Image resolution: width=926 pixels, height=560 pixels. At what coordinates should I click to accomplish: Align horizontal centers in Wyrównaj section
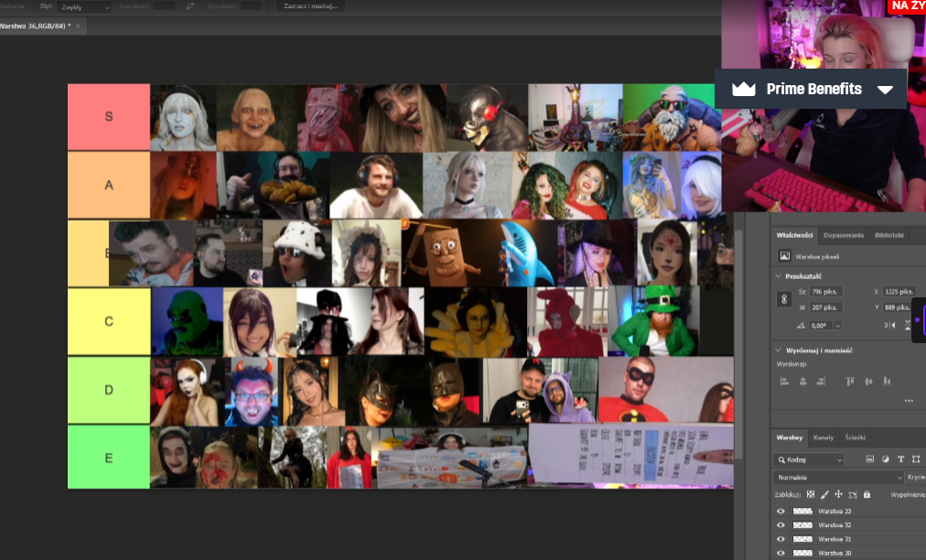(x=802, y=382)
